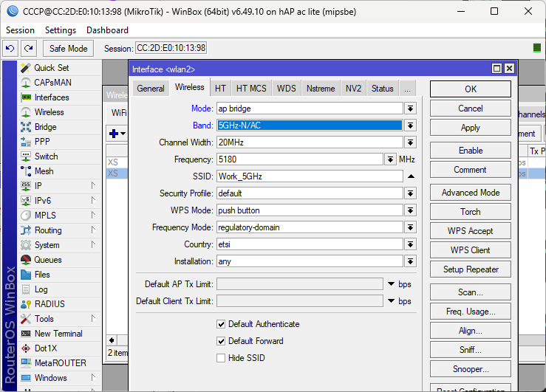Screen dimensions: 546x392
Task: Enable Hide SSID checkbox
Action: click(x=221, y=358)
